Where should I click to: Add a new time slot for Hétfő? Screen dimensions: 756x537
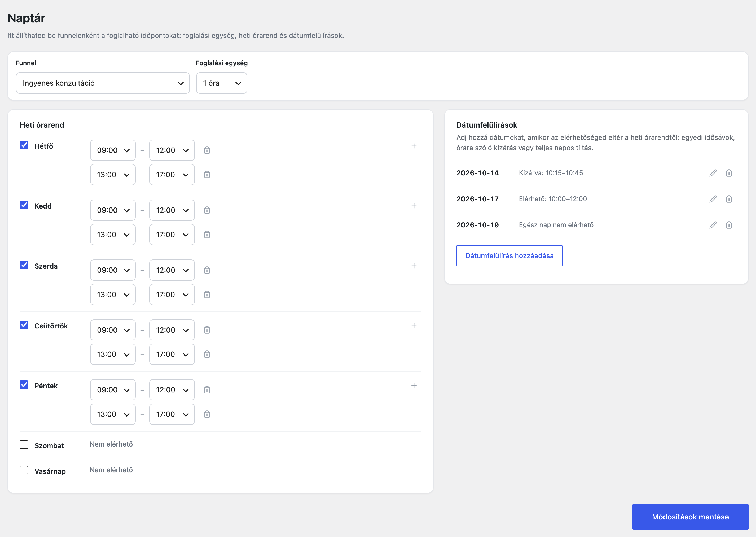[414, 146]
